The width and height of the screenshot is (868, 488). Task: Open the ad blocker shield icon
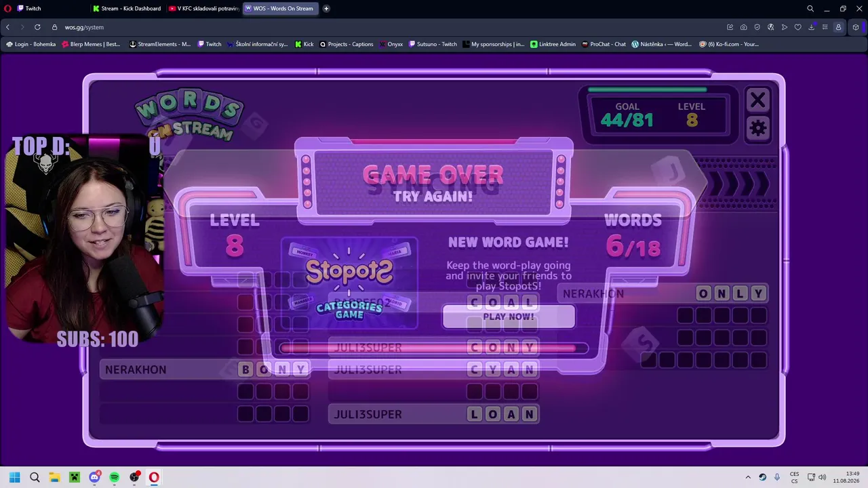click(x=757, y=27)
